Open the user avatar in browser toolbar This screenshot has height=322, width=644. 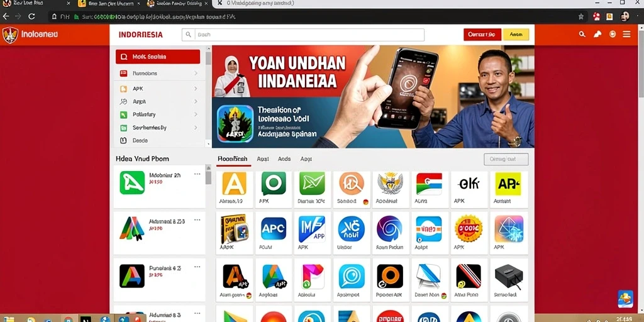tap(625, 16)
